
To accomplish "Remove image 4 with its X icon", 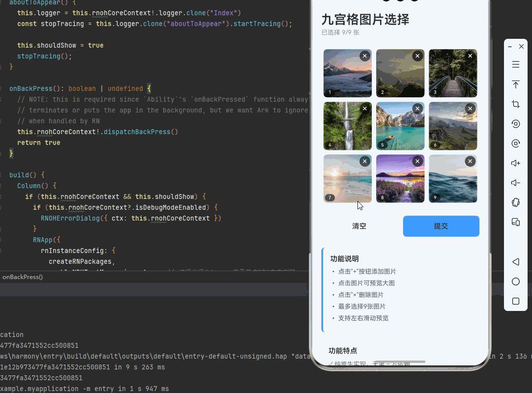I will pyautogui.click(x=365, y=109).
